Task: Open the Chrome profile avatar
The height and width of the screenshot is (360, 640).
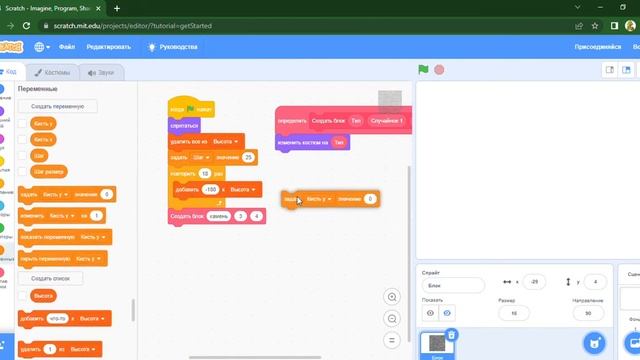Action: (x=630, y=26)
